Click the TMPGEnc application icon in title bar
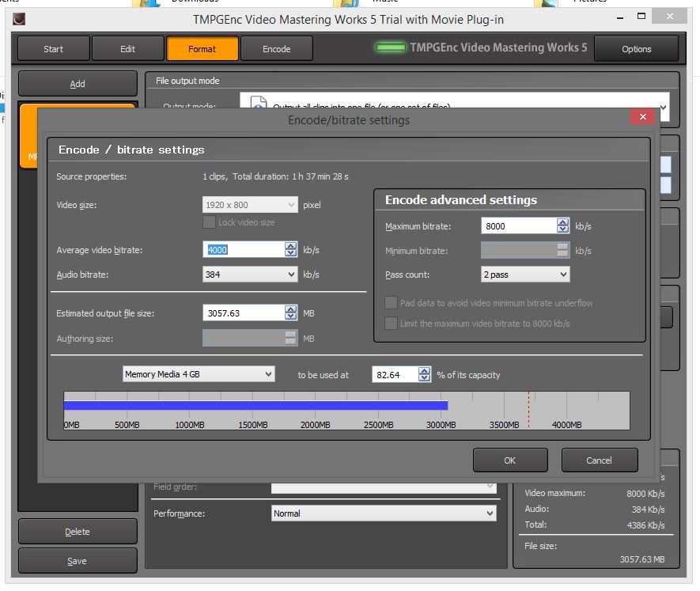Image resolution: width=700 pixels, height=591 pixels. pos(19,19)
